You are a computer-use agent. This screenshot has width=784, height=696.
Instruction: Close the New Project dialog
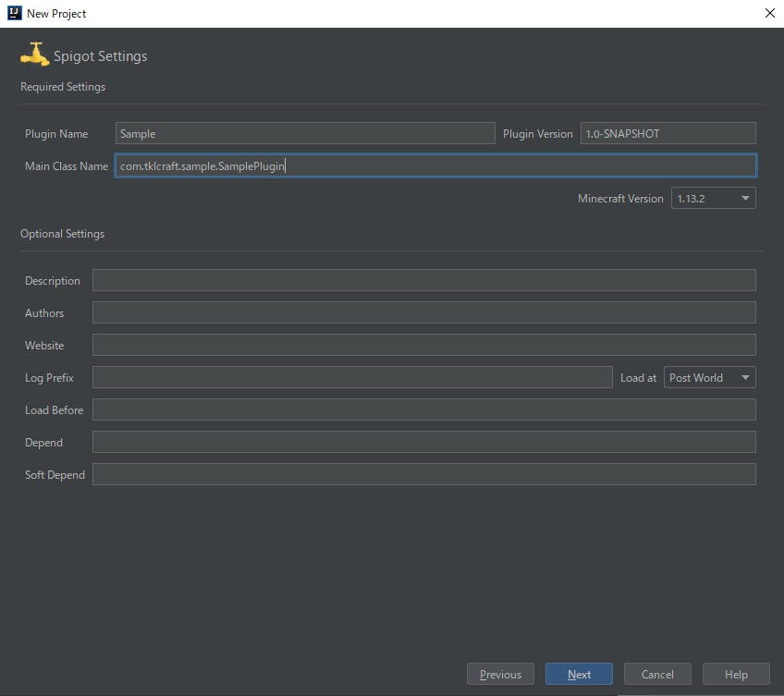(x=770, y=13)
